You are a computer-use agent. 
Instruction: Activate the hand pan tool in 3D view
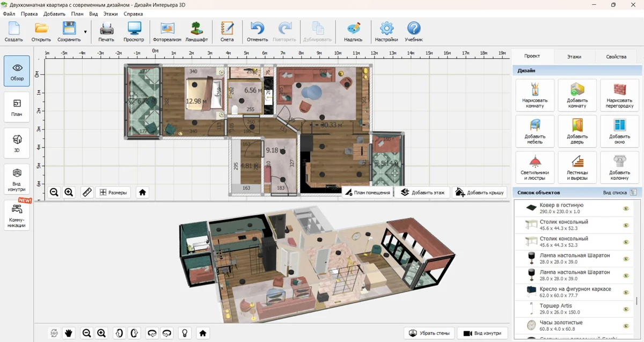coord(69,333)
